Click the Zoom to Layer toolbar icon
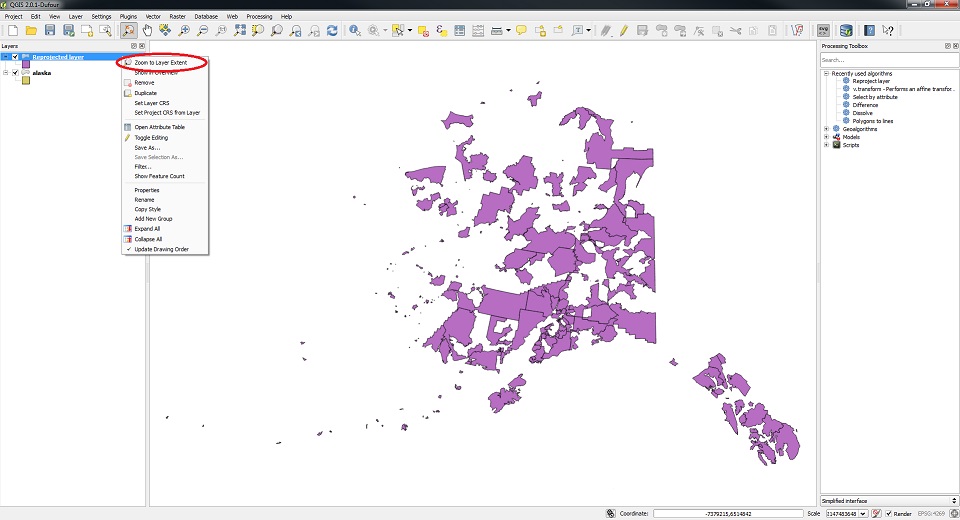This screenshot has height=520, width=960. 277,30
